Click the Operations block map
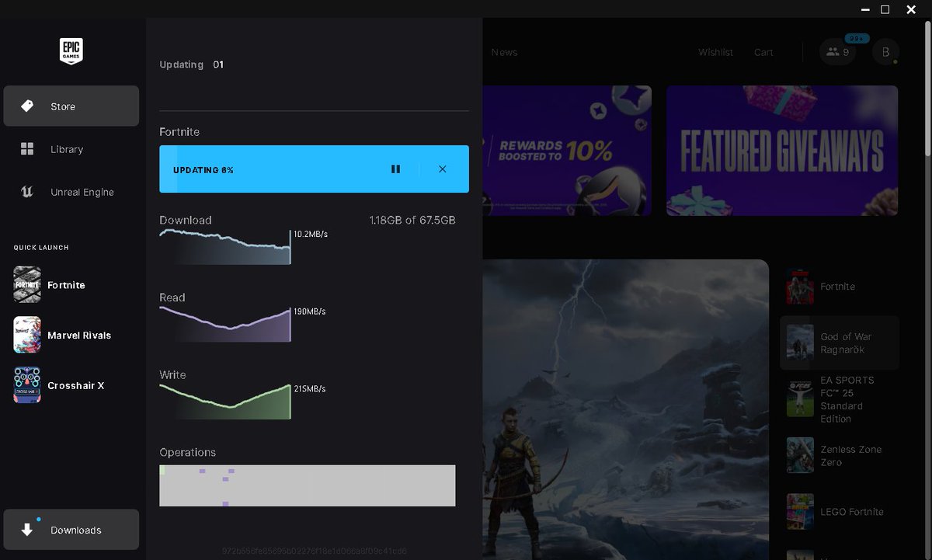 tap(308, 485)
